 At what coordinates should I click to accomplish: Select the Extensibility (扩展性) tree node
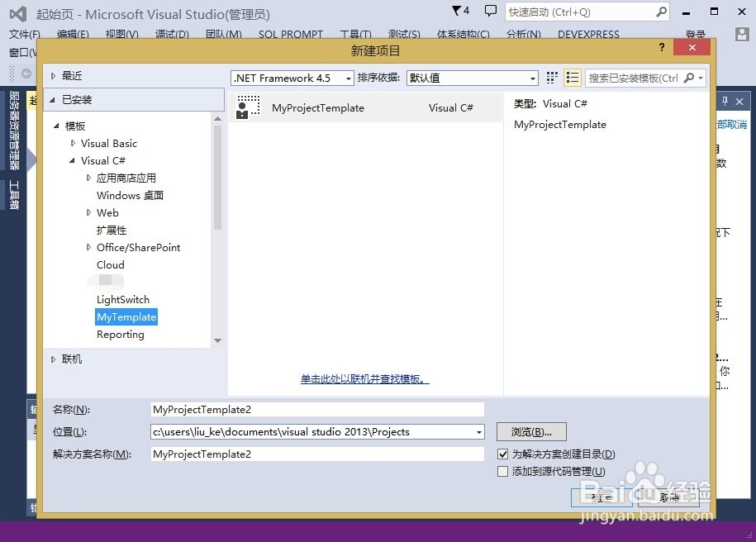[x=112, y=230]
